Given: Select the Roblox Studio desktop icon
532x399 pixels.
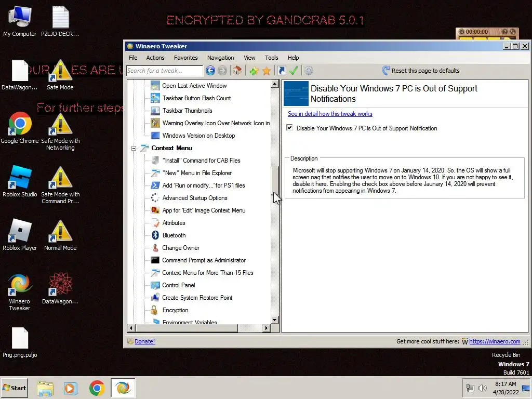Looking at the screenshot, I should pyautogui.click(x=20, y=181).
